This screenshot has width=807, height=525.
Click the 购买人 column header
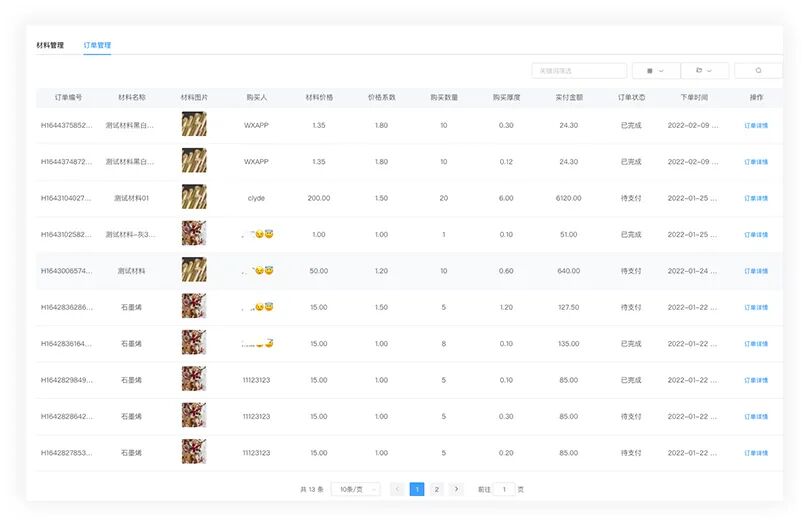tap(256, 97)
